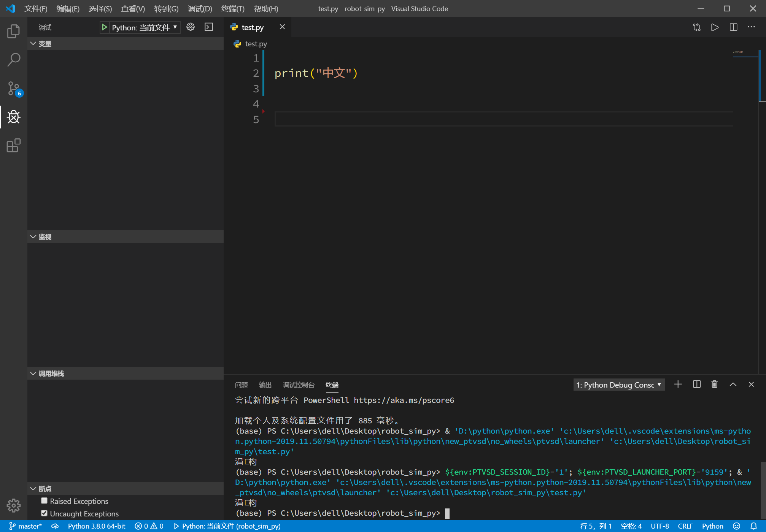Split the editor
This screenshot has width=766, height=532.
[733, 27]
